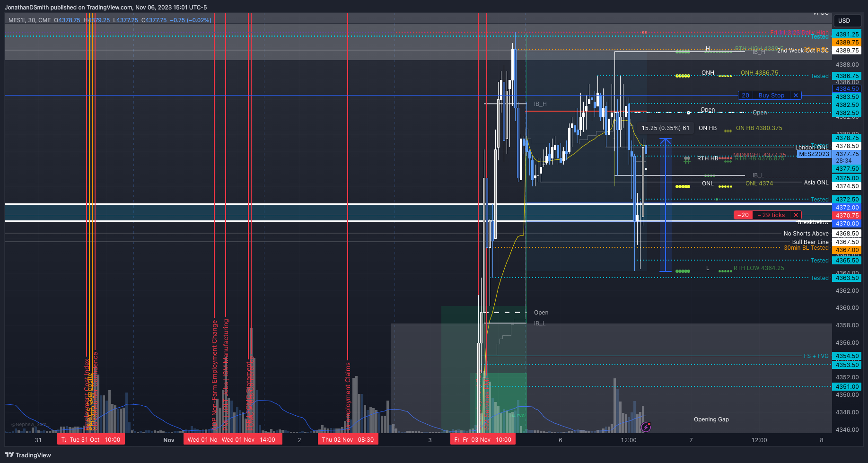Click the 4351.00 price axis label
Image resolution: width=868 pixels, height=463 pixels.
coord(847,386)
